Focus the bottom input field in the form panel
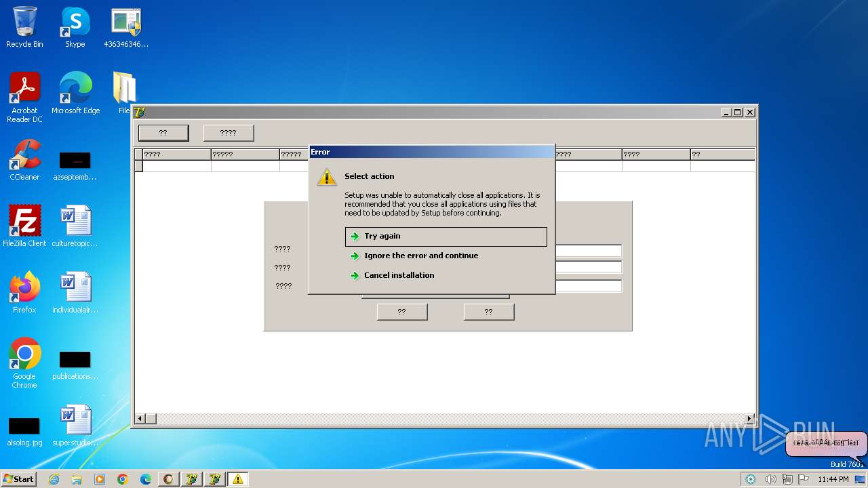Image resolution: width=868 pixels, height=488 pixels. click(588, 286)
